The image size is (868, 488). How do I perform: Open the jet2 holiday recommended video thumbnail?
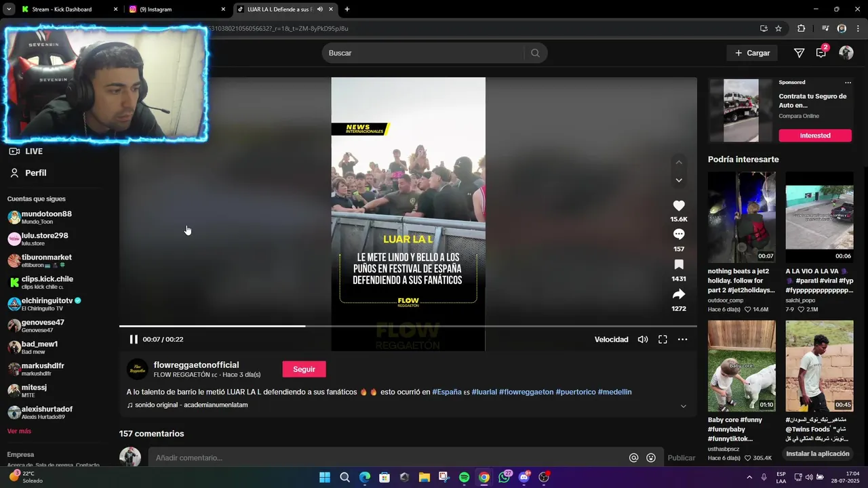pyautogui.click(x=742, y=217)
